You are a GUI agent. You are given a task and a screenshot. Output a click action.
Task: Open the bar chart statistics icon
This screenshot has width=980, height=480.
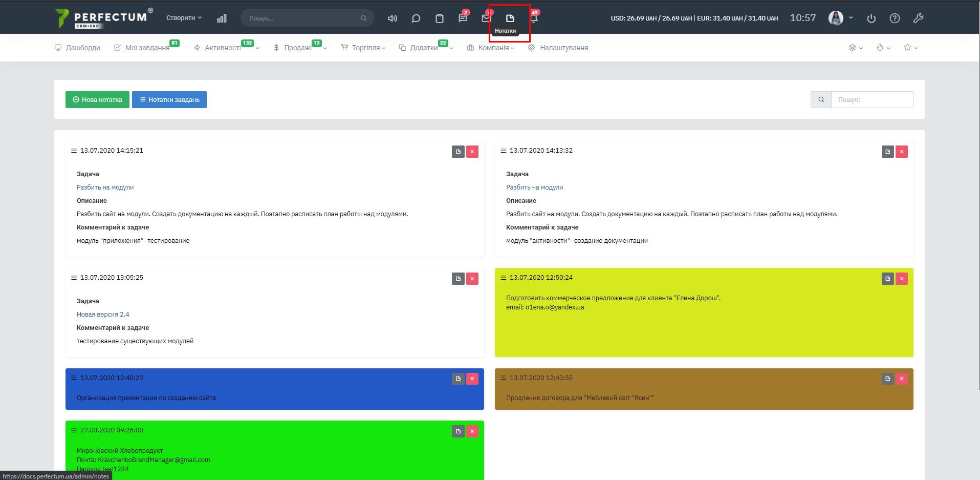click(222, 18)
